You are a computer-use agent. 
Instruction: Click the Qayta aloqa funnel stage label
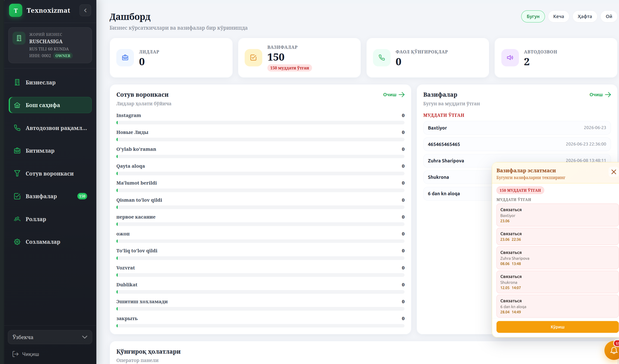[131, 166]
